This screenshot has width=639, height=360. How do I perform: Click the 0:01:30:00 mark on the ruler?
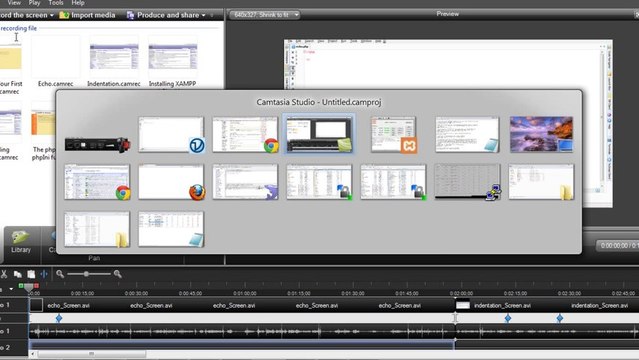click(x=353, y=293)
